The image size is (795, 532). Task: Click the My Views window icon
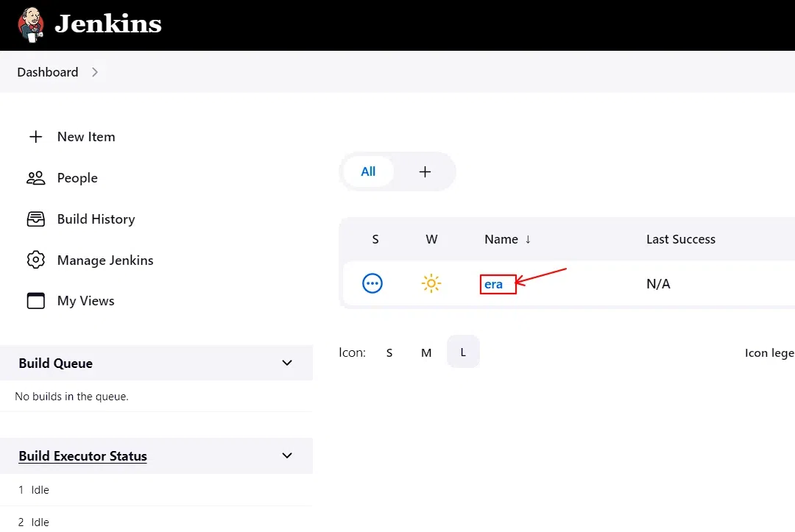pos(35,301)
